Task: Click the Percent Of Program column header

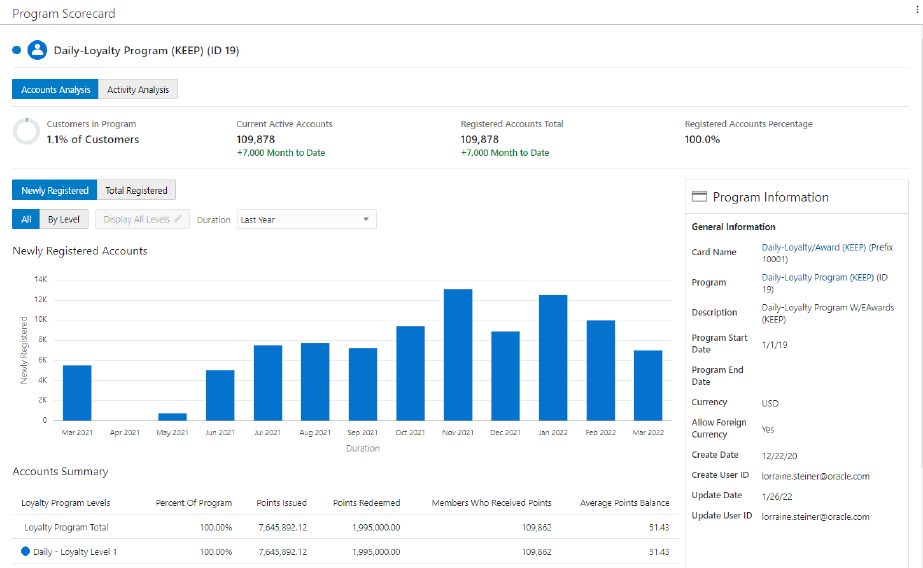Action: (x=194, y=503)
